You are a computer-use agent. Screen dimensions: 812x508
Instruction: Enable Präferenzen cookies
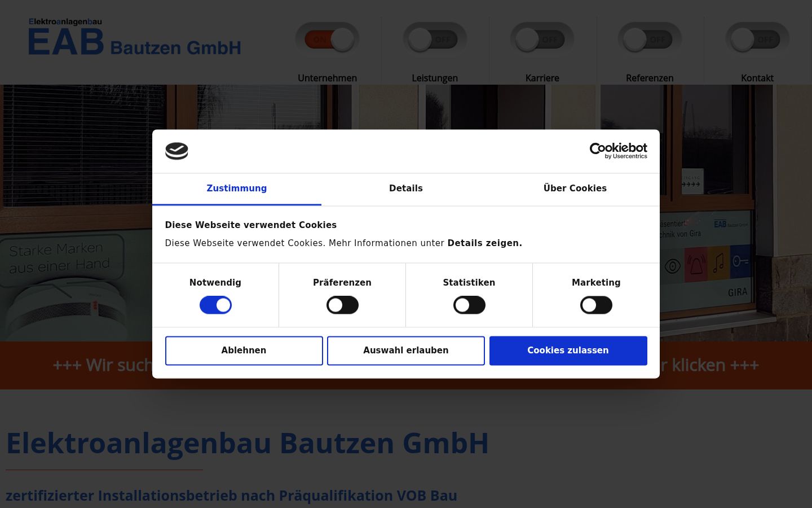(x=342, y=305)
